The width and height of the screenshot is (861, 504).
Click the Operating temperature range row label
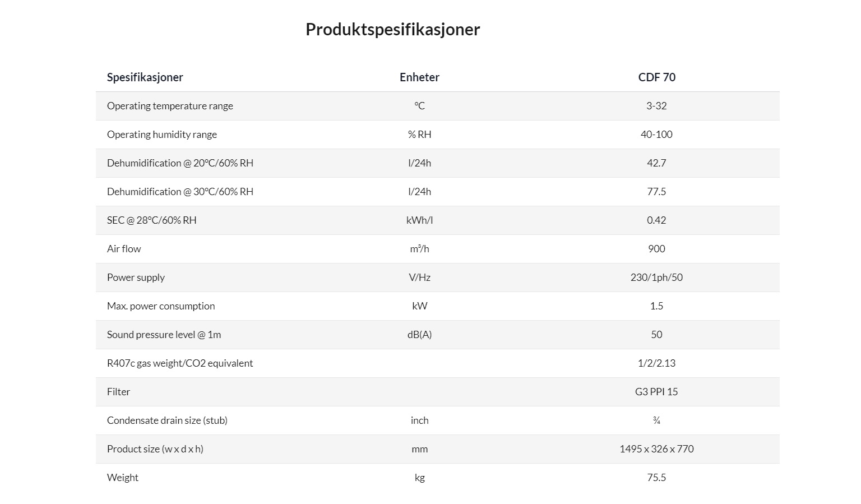click(170, 106)
